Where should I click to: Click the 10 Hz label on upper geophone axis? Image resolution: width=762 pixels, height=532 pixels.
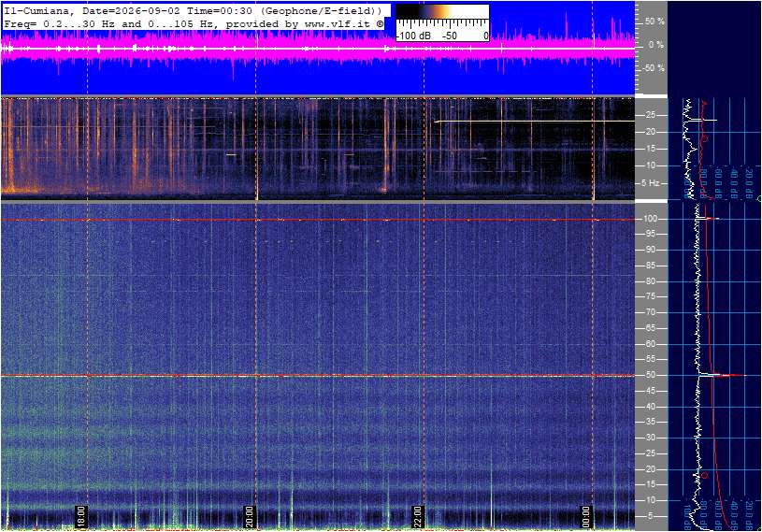click(x=649, y=165)
